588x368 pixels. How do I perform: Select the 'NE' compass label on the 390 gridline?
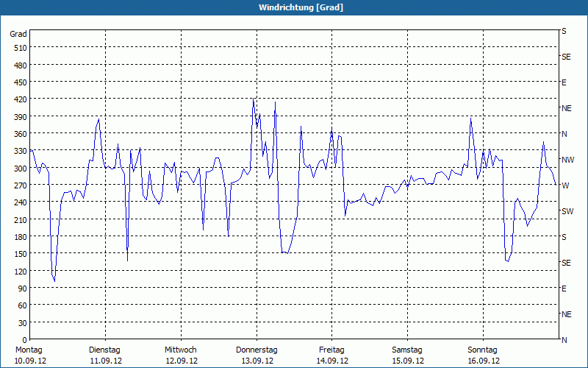click(566, 108)
